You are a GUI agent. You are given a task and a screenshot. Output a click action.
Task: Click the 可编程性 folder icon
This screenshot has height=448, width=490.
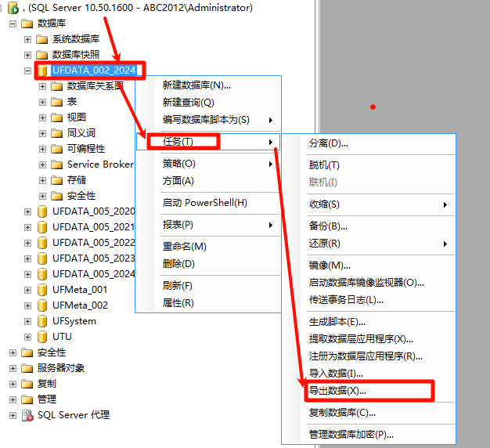pos(57,149)
